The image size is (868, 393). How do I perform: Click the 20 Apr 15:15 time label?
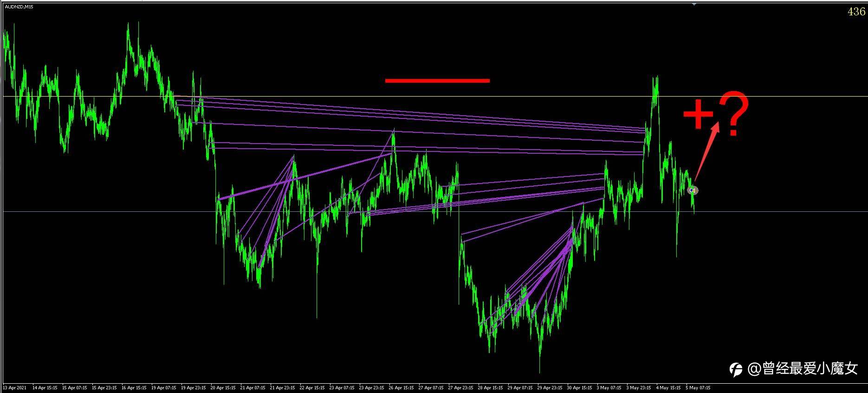(x=223, y=387)
